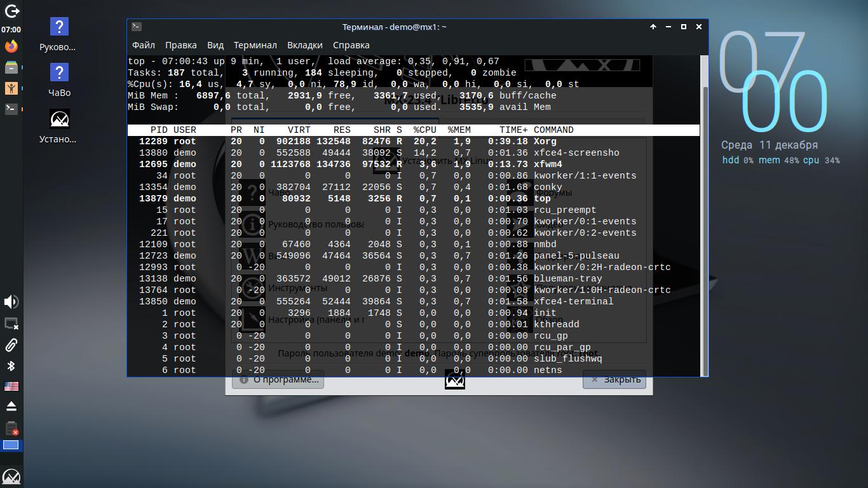Click the PID column header in top
868x488 pixels.
tap(159, 130)
